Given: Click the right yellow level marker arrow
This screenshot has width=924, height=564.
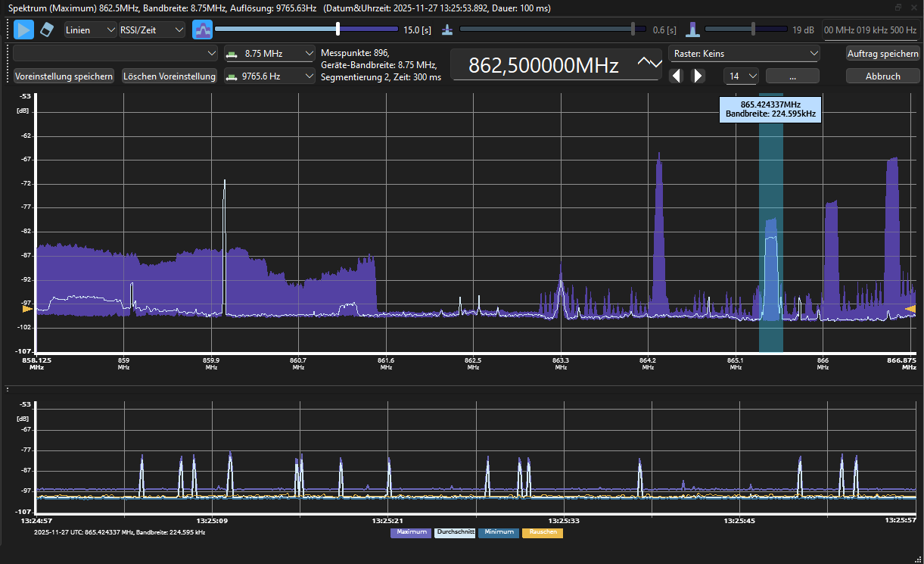Looking at the screenshot, I should 910,309.
